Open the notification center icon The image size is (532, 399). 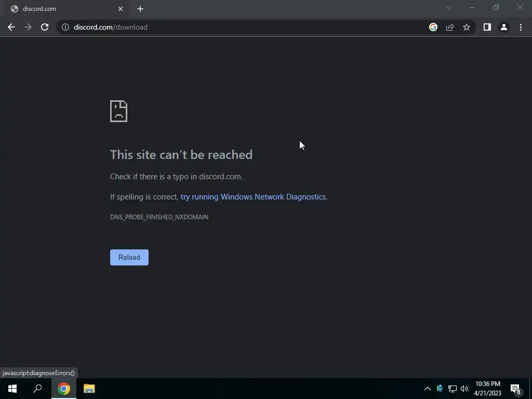point(516,389)
